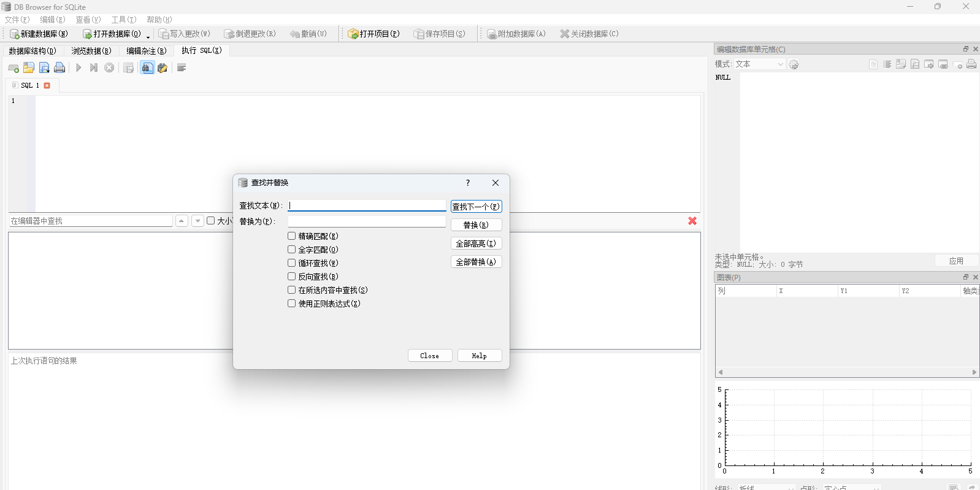The height and width of the screenshot is (490, 980).
Task: Click the plain page icon in cell editor toolbar
Action: point(873,64)
